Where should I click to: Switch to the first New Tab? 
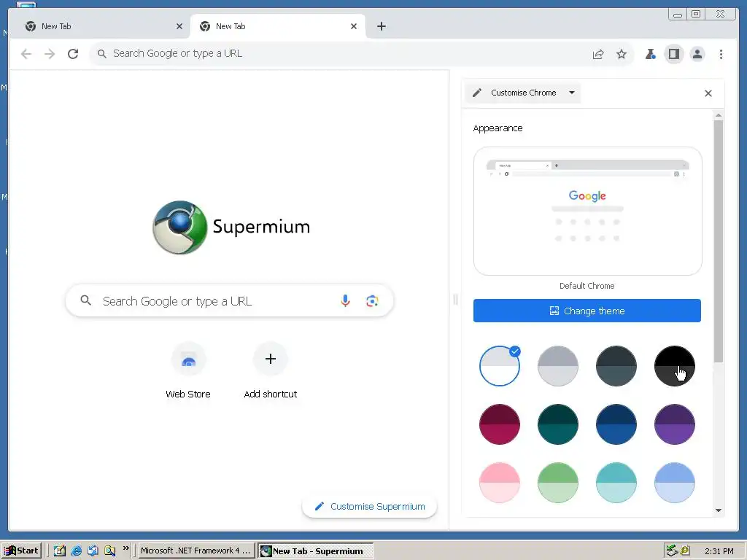100,26
